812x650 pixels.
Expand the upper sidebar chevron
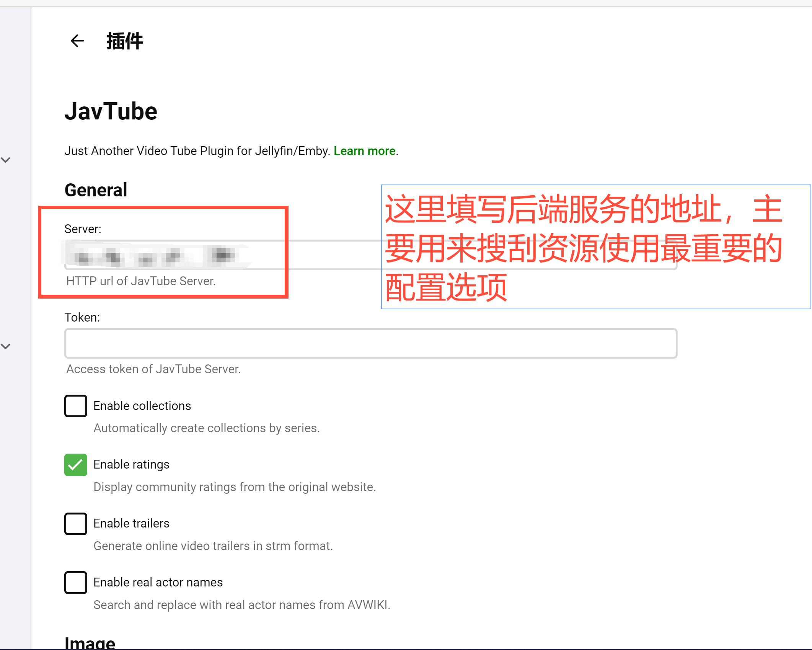click(x=6, y=160)
